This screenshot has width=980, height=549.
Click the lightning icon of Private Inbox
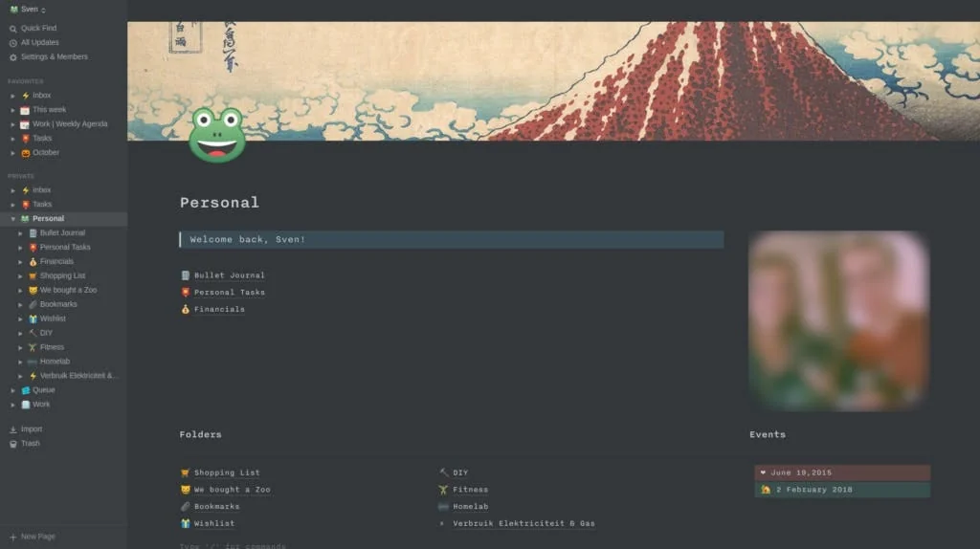26,190
